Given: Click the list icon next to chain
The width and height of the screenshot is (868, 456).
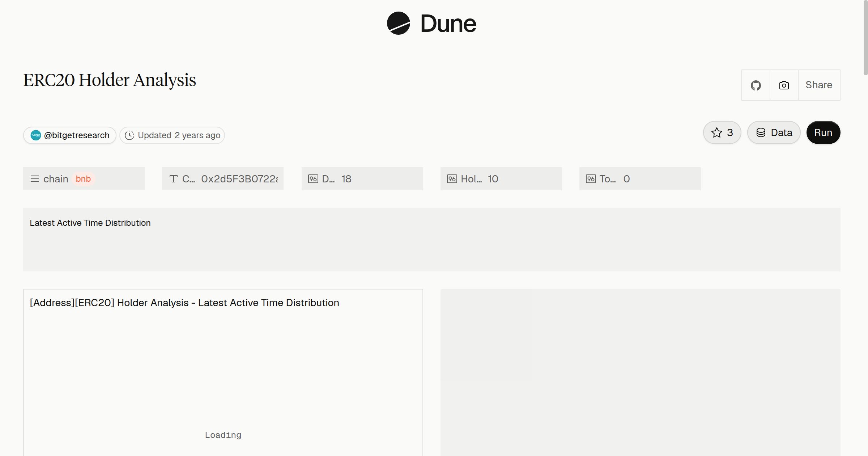Looking at the screenshot, I should (x=35, y=179).
